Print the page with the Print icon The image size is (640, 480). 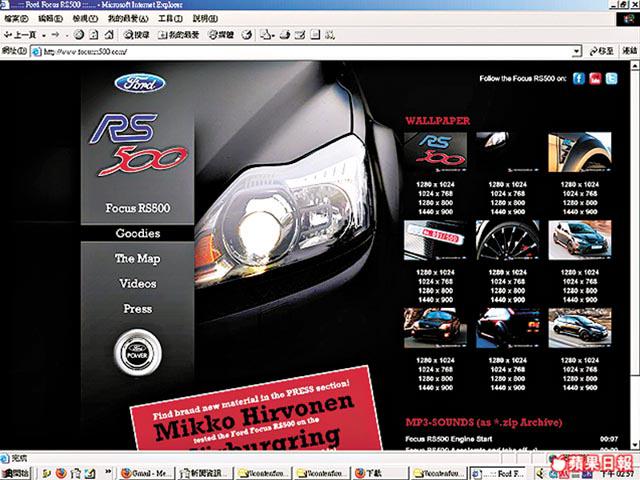tap(285, 35)
